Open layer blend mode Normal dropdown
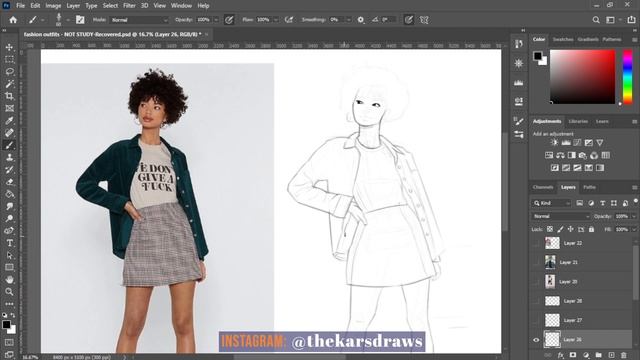 [561, 216]
